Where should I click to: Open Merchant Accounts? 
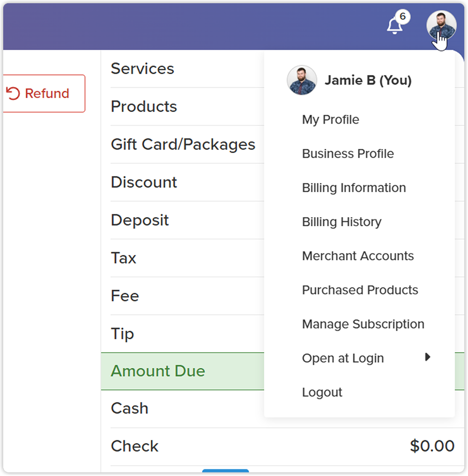click(x=358, y=256)
